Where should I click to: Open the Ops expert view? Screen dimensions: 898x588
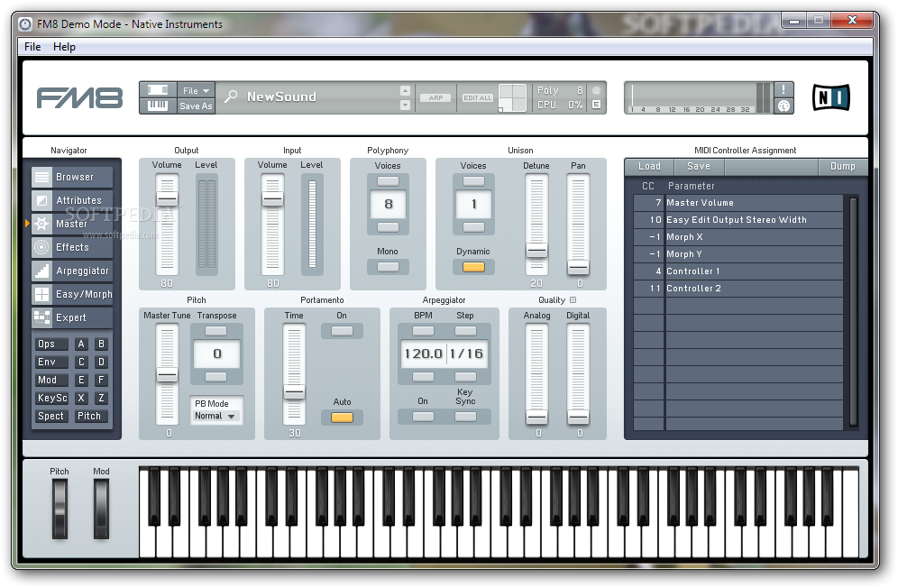(51, 344)
